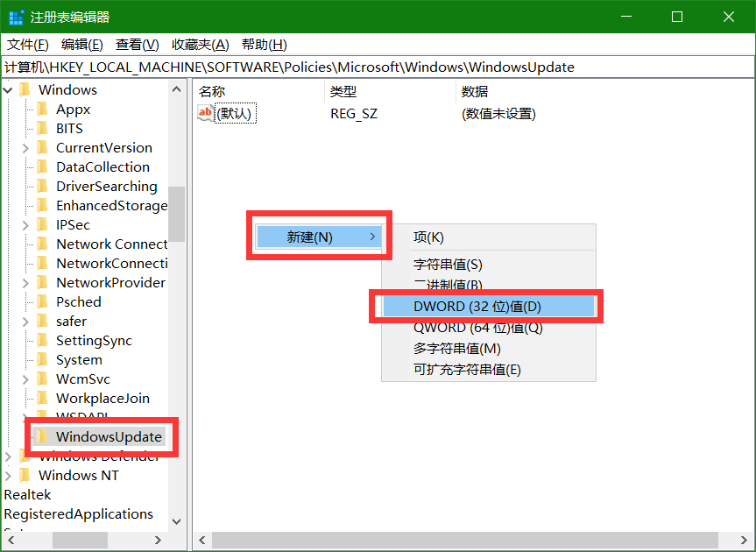
Task: Choose DWORD (32 位)值(D)
Action: [x=489, y=307]
